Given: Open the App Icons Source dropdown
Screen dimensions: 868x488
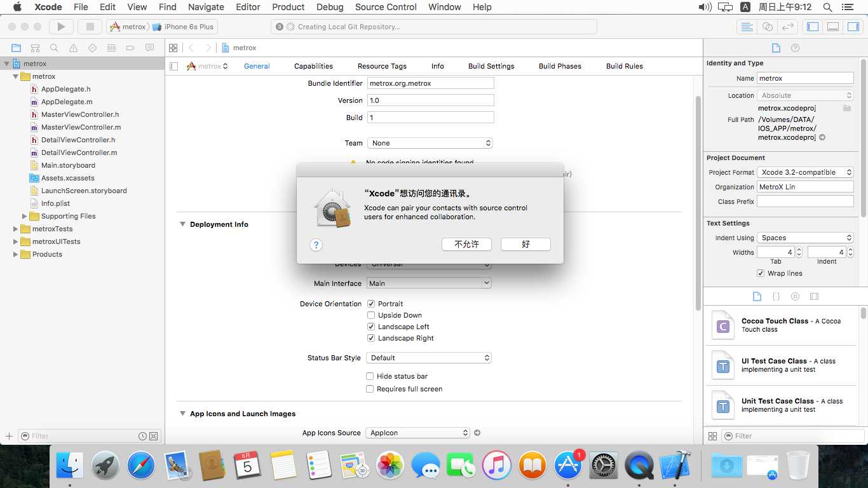Looking at the screenshot, I should tap(418, 433).
